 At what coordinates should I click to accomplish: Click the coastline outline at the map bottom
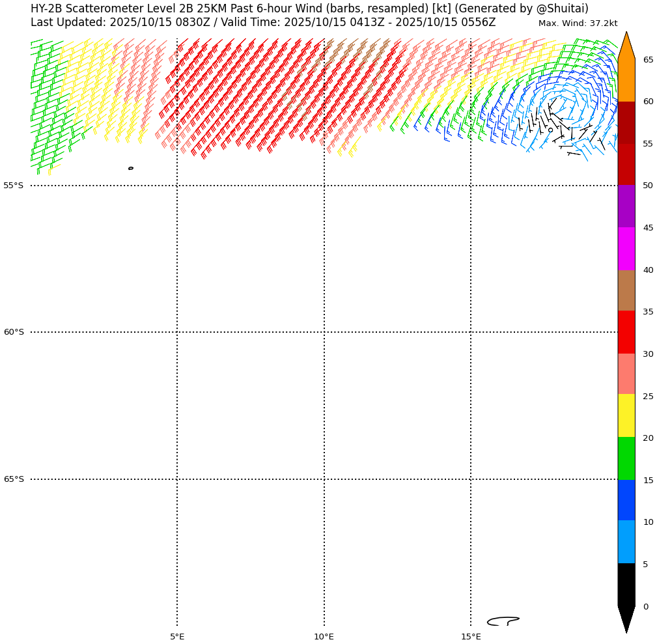(502, 621)
